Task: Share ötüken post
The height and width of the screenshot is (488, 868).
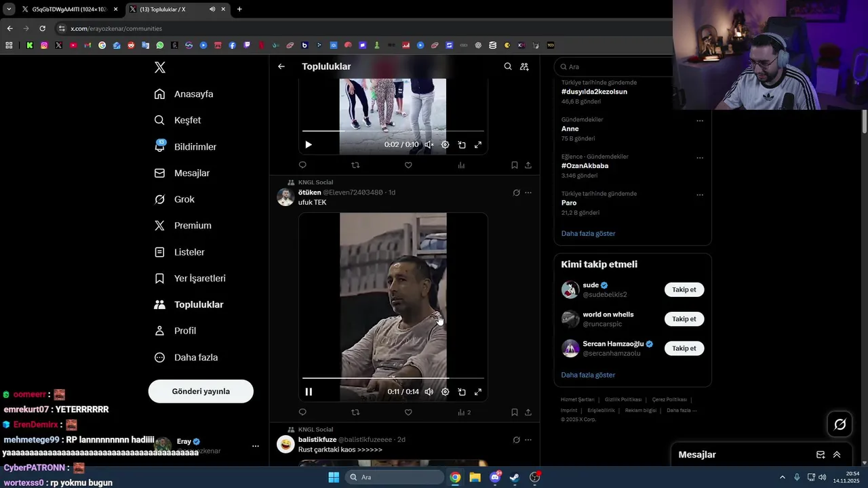Action: pos(528,412)
